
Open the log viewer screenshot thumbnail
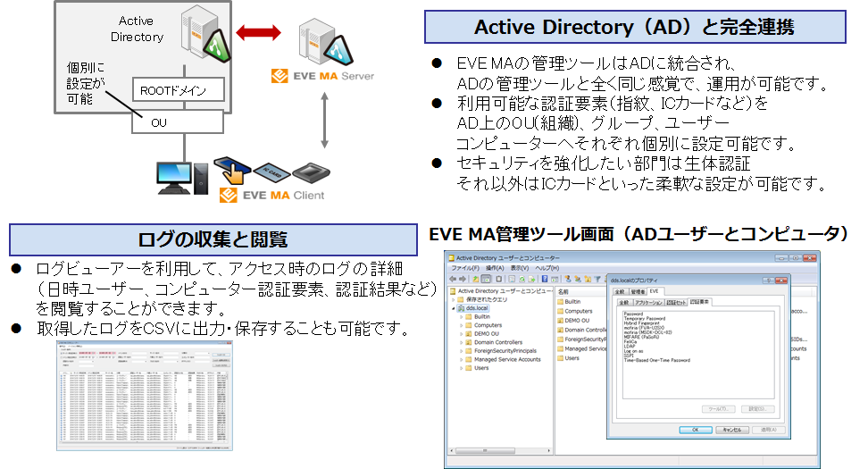coord(145,396)
